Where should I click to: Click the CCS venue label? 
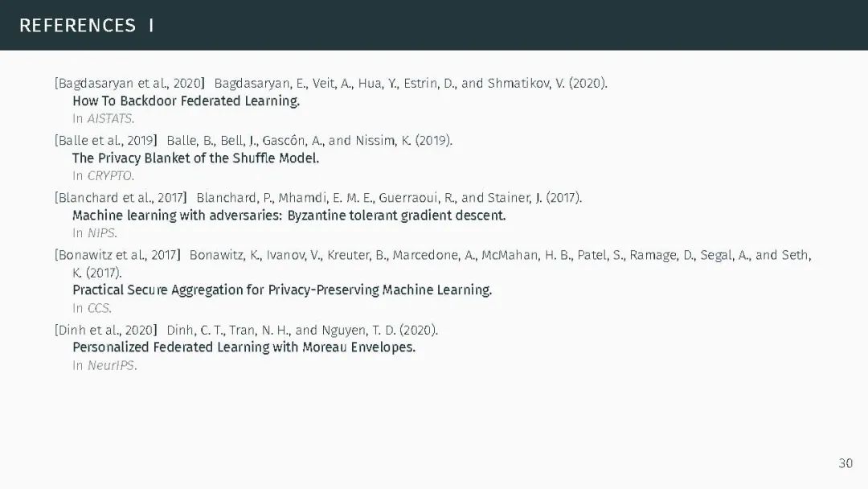pyautogui.click(x=99, y=308)
